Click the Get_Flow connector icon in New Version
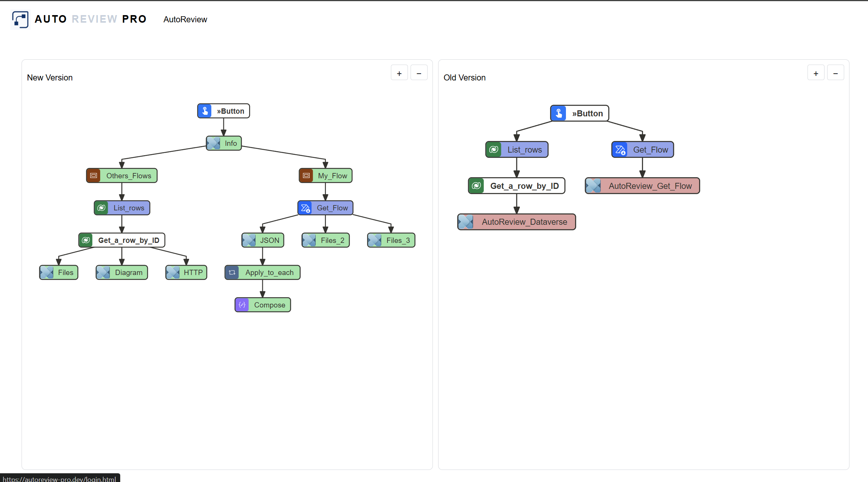Viewport: 868px width, 482px height. (305, 208)
